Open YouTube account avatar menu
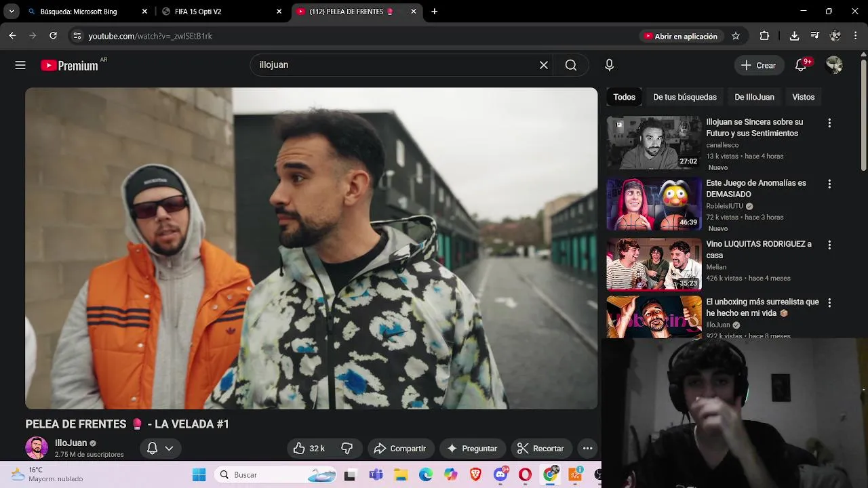This screenshot has width=868, height=488. [x=834, y=65]
